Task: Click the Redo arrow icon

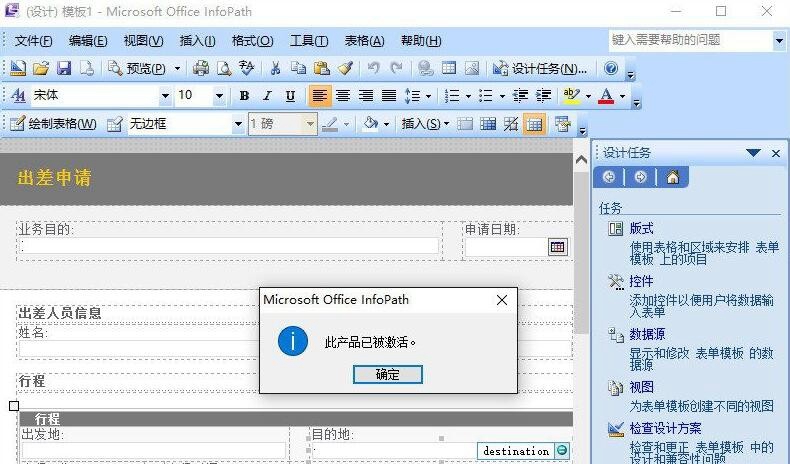Action: coord(397,68)
